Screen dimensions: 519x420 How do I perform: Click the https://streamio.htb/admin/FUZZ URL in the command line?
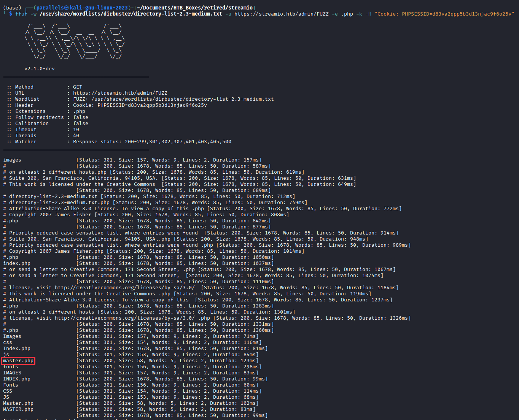282,14
